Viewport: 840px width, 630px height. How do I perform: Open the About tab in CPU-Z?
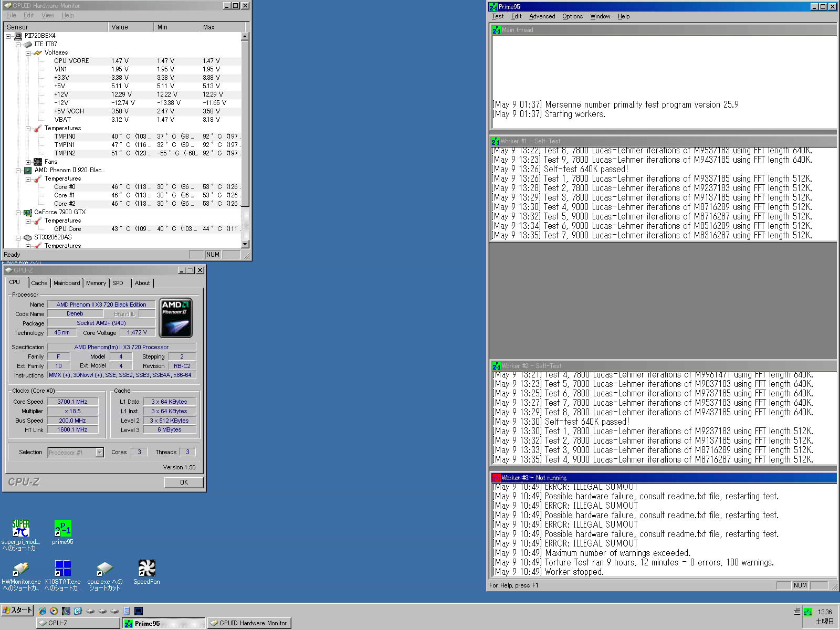[x=142, y=283]
